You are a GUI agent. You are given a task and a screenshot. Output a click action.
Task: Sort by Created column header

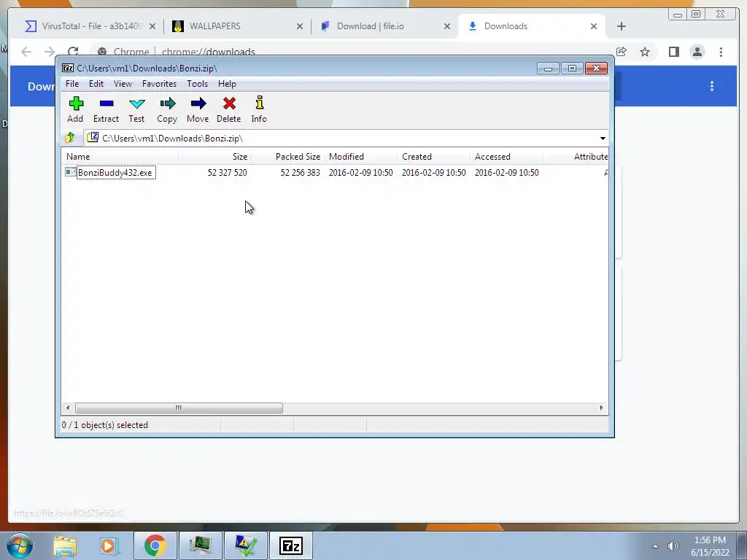[433, 157]
